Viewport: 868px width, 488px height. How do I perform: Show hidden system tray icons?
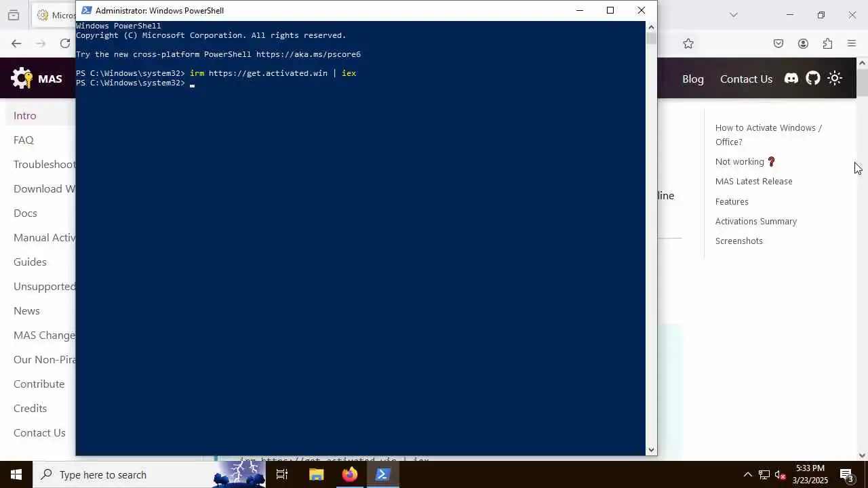747,474
